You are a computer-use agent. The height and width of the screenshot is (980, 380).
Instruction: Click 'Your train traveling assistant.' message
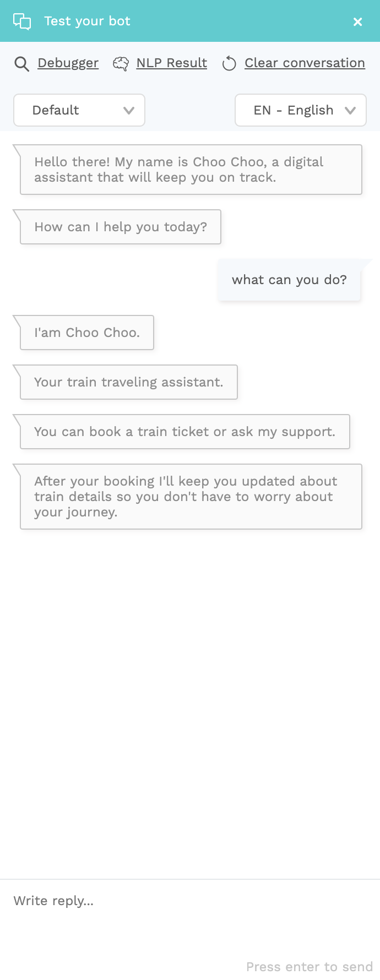click(129, 382)
